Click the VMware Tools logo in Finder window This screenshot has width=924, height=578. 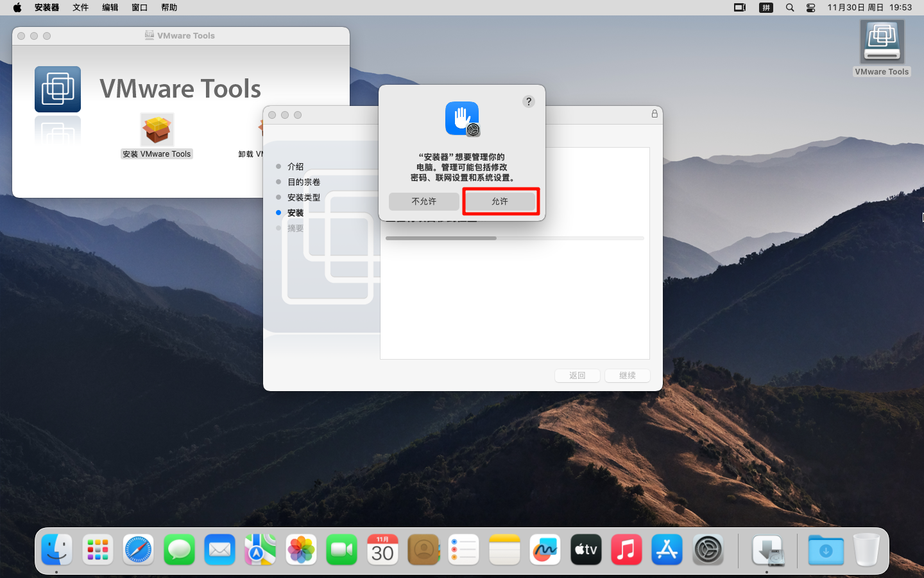coord(58,89)
